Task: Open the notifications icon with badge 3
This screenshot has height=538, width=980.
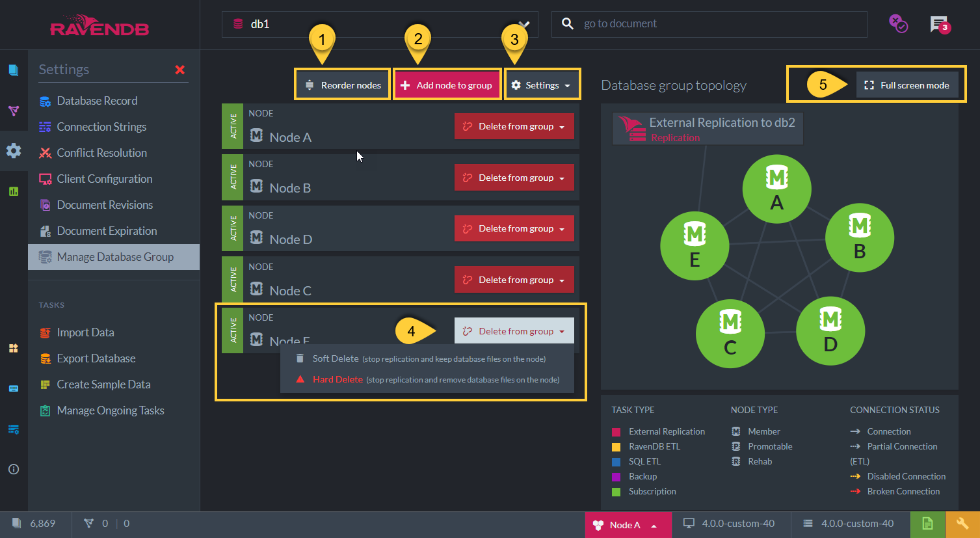Action: click(x=940, y=25)
